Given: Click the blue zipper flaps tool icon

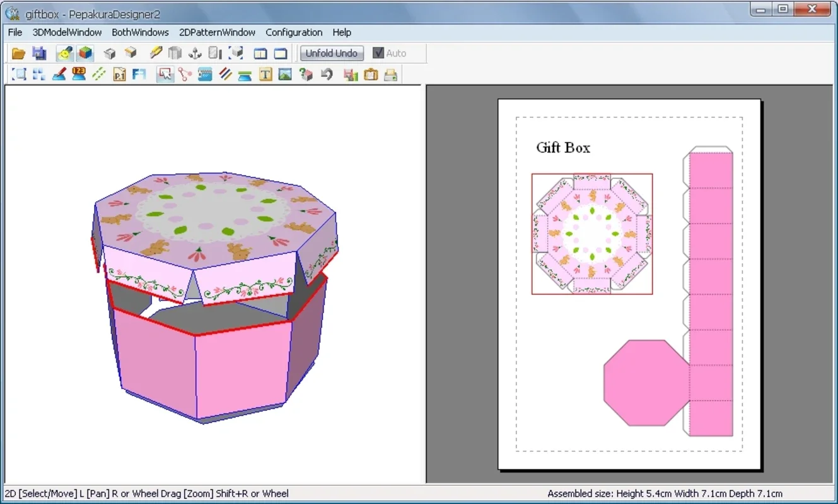Looking at the screenshot, I should click(x=205, y=74).
